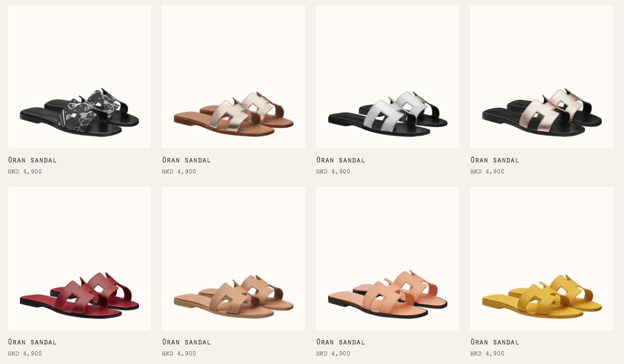Click HKD 4,900 price under yellow sandal
The image size is (624, 364).
[x=487, y=354]
